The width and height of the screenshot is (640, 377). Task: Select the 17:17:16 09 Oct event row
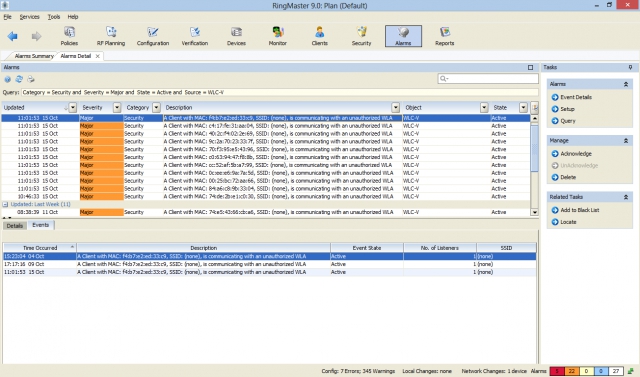point(270,264)
